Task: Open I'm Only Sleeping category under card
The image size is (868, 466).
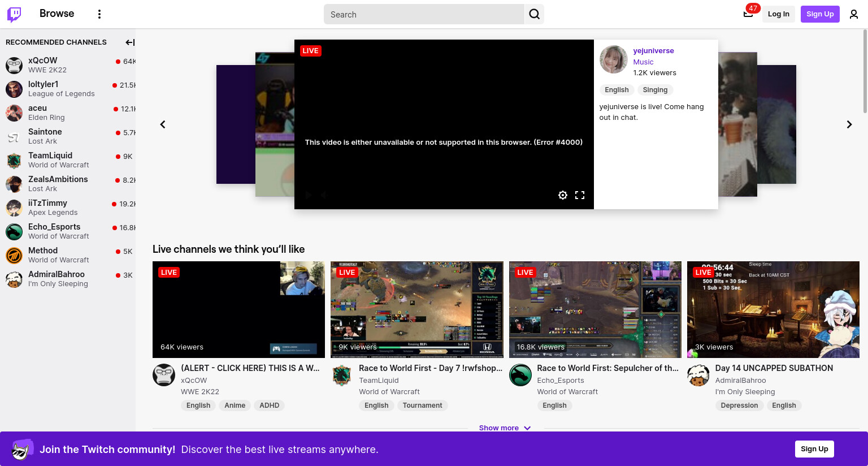Action: pos(745,392)
